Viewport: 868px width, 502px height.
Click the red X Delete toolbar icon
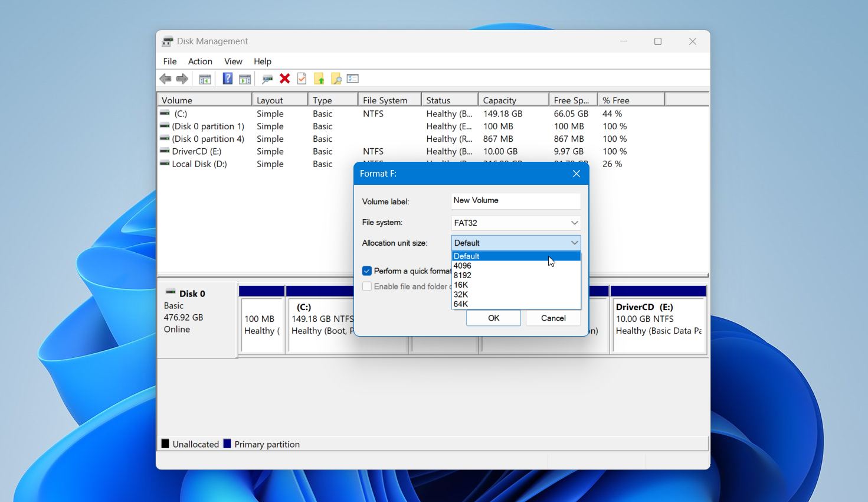click(x=284, y=79)
